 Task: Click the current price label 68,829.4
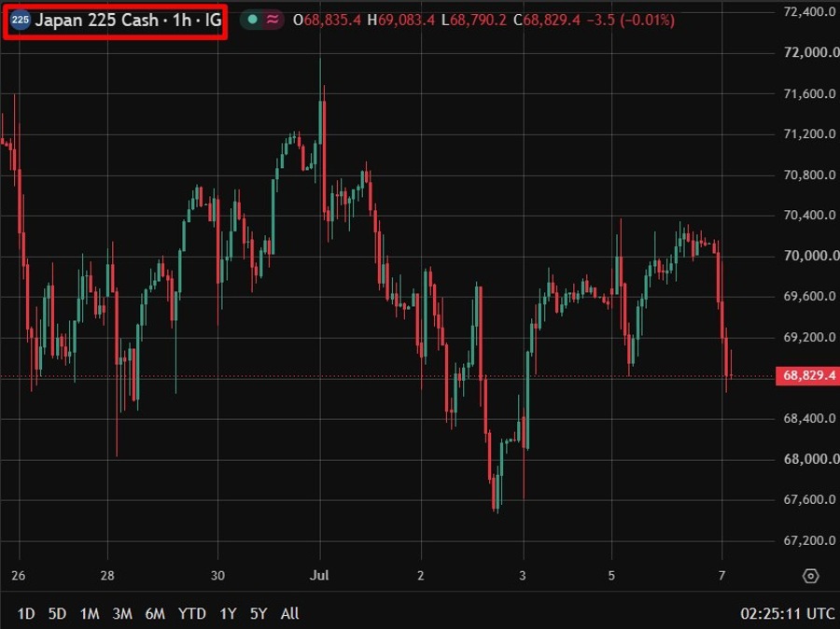coord(807,375)
